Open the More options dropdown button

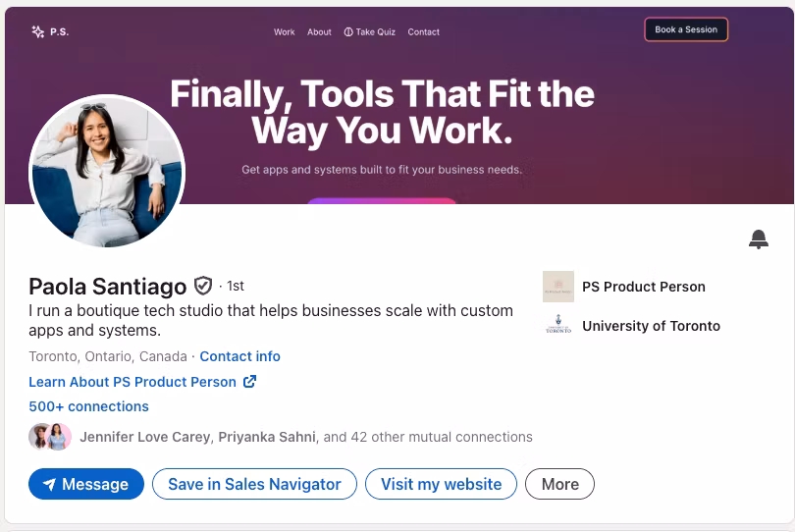[x=559, y=484]
